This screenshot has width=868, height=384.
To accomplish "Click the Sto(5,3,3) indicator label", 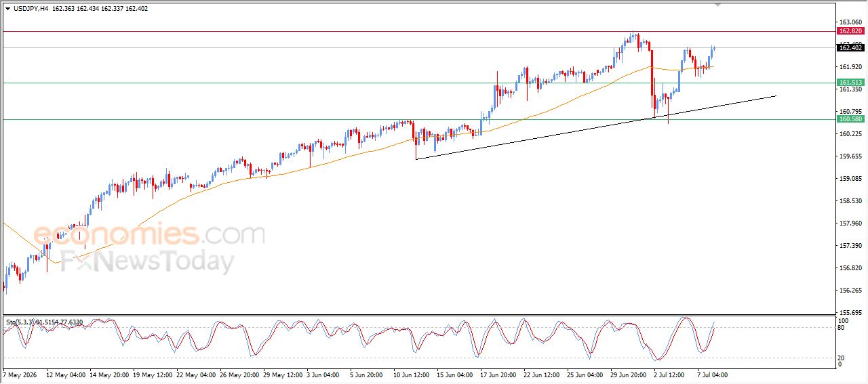I will [24, 322].
